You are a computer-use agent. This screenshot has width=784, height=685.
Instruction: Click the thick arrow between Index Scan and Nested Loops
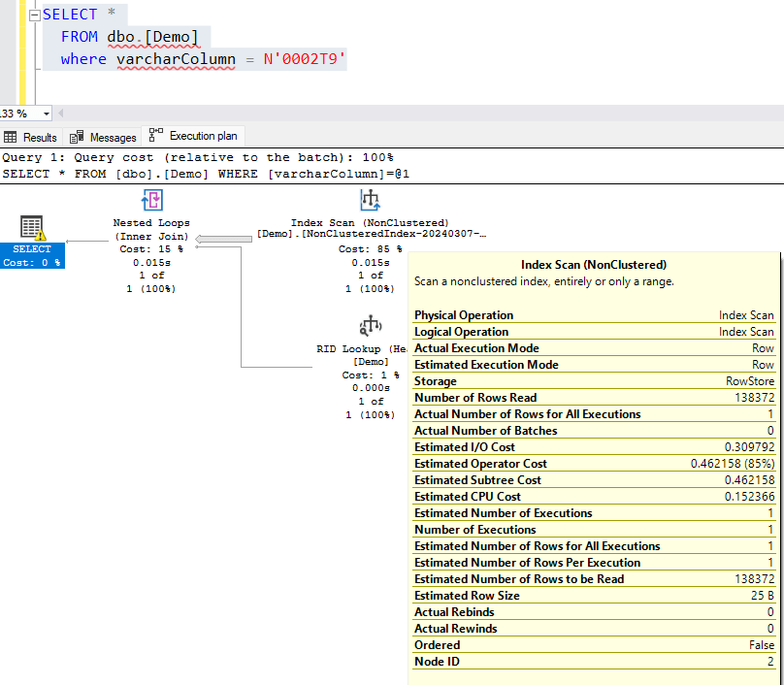pyautogui.click(x=223, y=240)
